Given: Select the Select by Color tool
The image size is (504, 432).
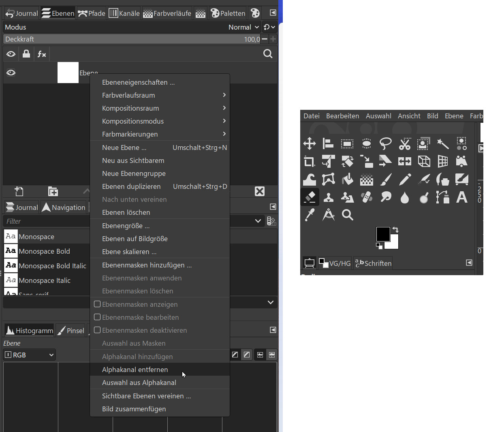Looking at the screenshot, I should (461, 143).
